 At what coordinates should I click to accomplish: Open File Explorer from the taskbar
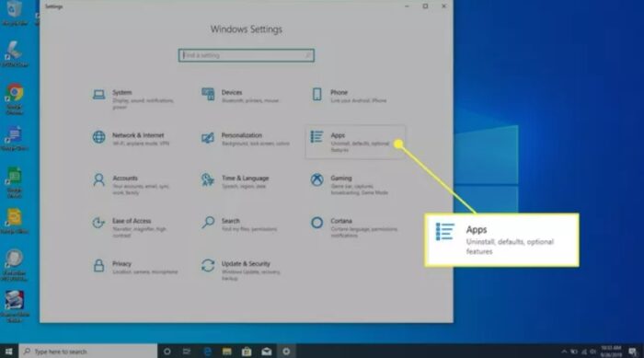coord(226,352)
